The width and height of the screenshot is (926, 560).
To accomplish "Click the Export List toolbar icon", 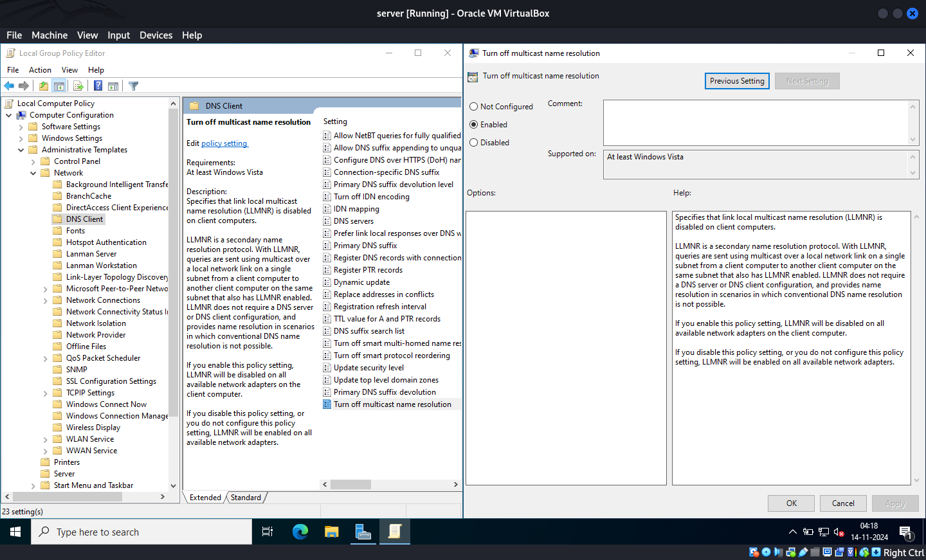I will (x=78, y=86).
